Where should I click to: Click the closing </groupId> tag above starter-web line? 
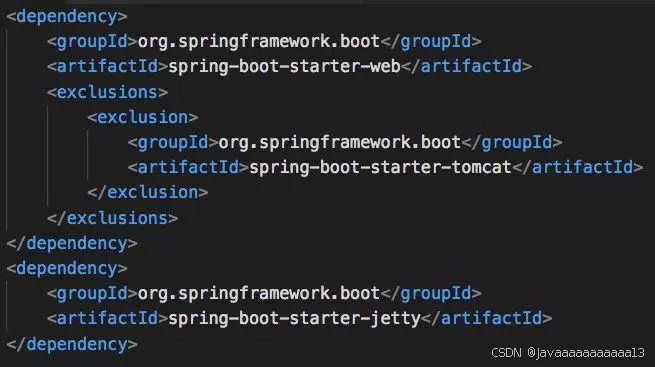(x=431, y=42)
